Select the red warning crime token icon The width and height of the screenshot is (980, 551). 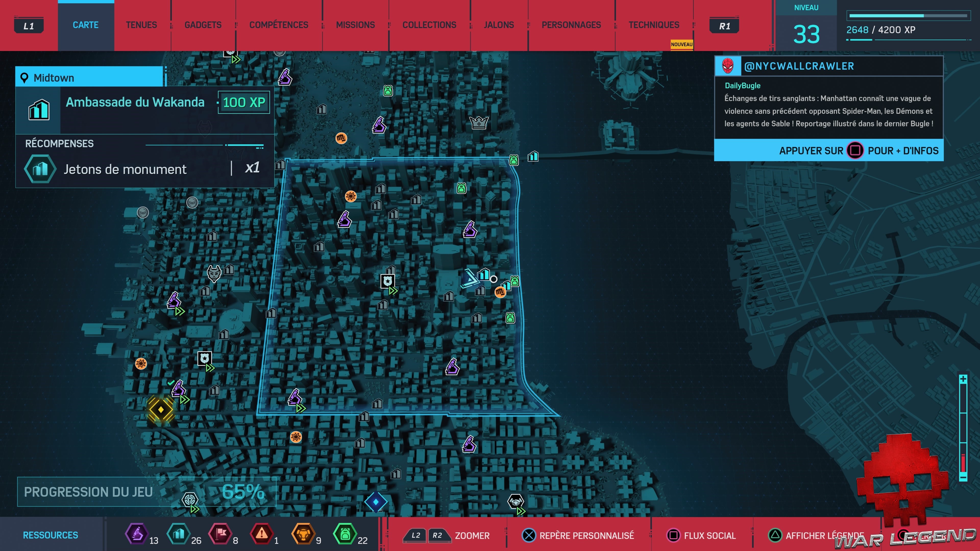click(262, 534)
